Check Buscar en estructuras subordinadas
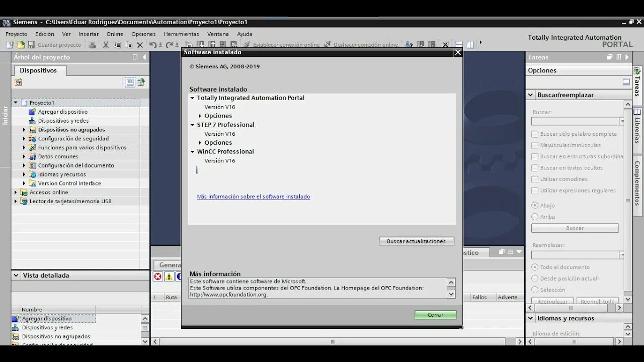The width and height of the screenshot is (644, 362). [x=535, y=156]
